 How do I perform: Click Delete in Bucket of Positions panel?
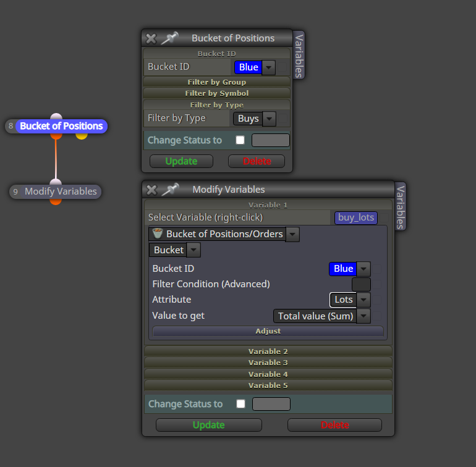[257, 161]
